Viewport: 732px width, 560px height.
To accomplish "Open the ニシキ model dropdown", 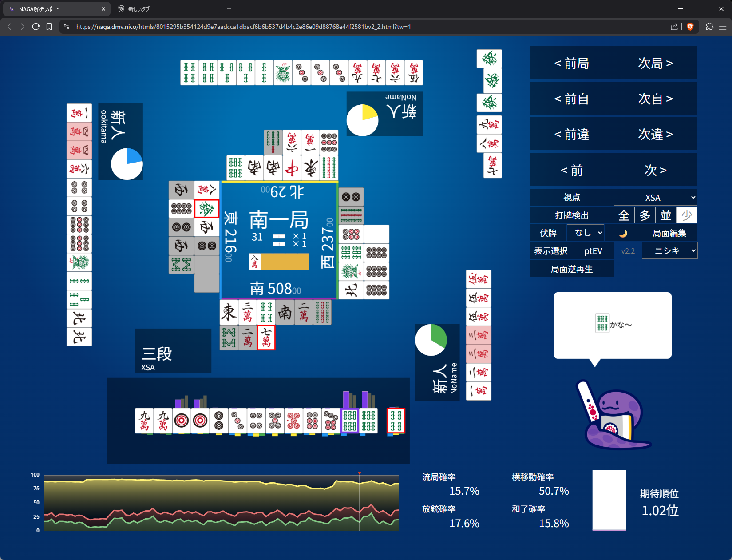I will click(669, 251).
